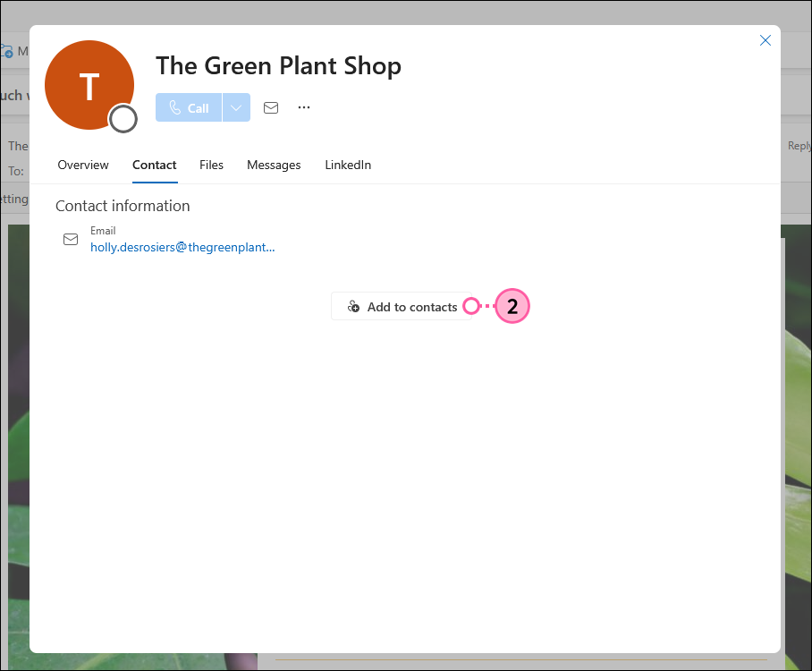Close the contact card with X
812x671 pixels.
point(765,40)
